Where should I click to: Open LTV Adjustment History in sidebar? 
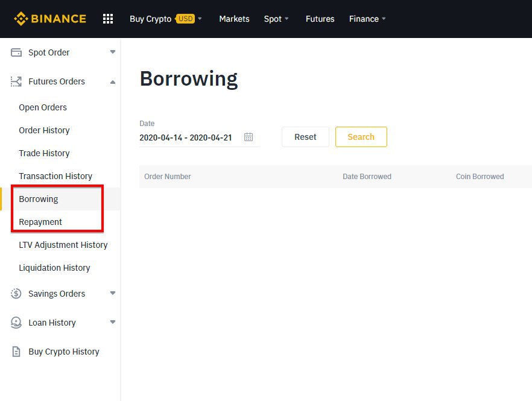click(63, 245)
